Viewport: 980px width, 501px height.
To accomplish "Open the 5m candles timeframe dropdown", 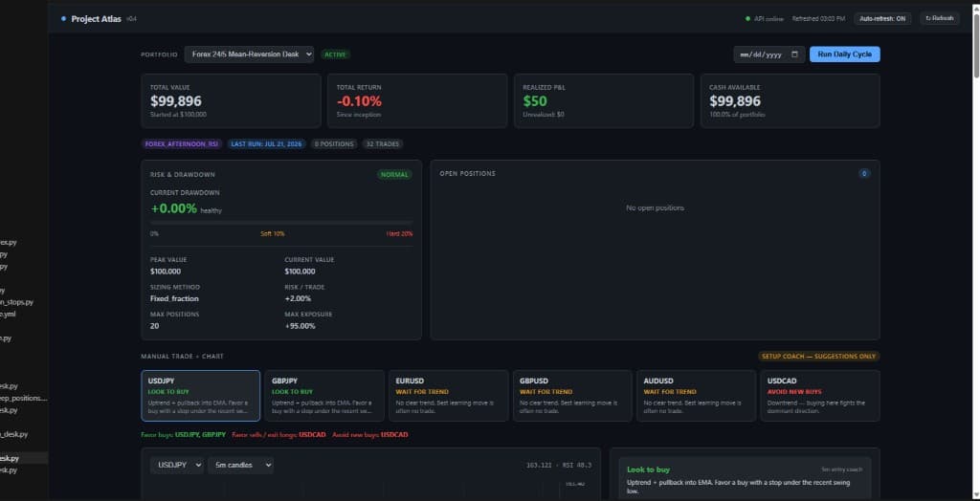I will coord(240,465).
